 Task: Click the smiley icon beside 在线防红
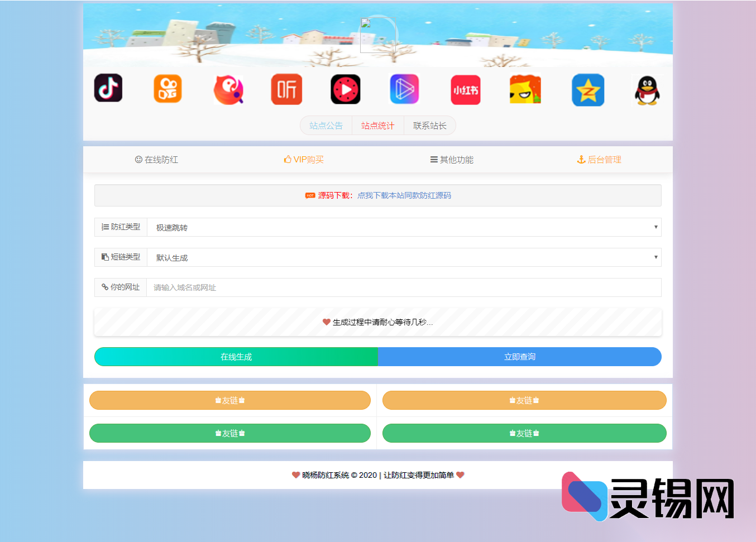(138, 159)
